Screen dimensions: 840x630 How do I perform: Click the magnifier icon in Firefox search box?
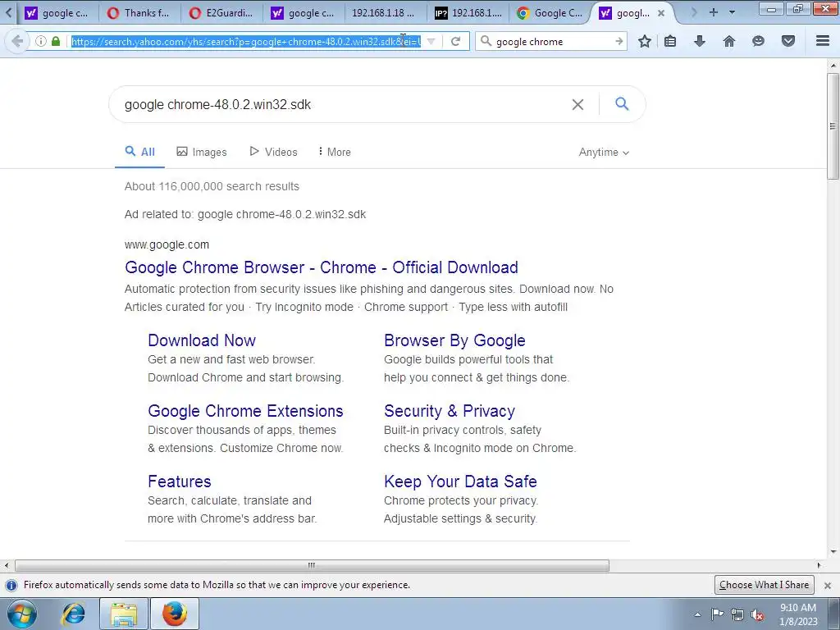pyautogui.click(x=486, y=41)
